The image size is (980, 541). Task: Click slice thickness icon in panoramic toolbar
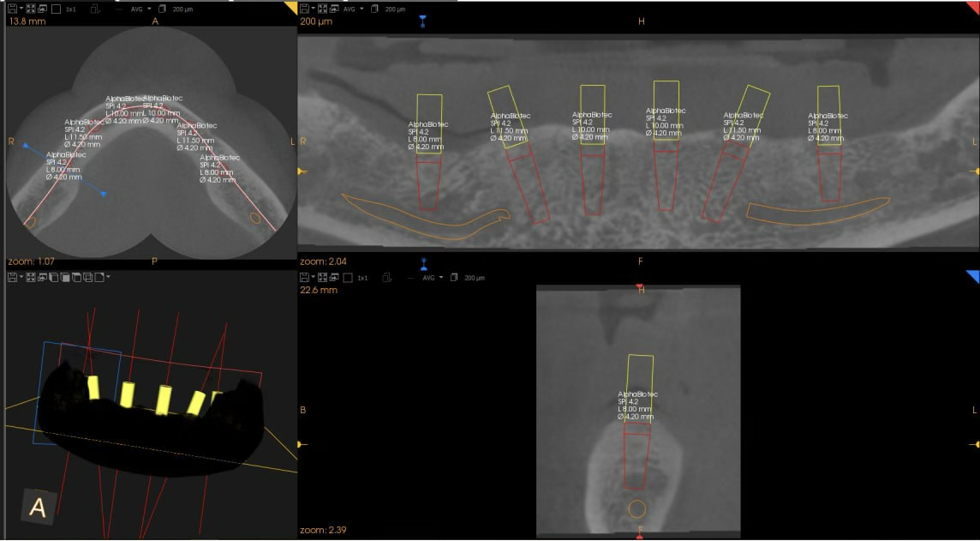pyautogui.click(x=374, y=9)
